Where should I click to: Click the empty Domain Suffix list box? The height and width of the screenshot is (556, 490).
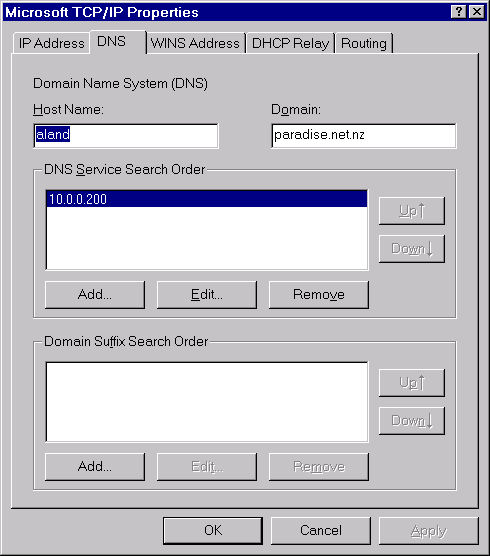pos(207,402)
